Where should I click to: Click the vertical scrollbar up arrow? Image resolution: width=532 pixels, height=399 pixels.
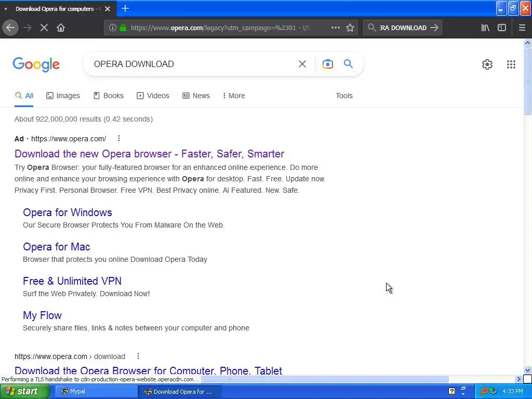click(x=527, y=43)
